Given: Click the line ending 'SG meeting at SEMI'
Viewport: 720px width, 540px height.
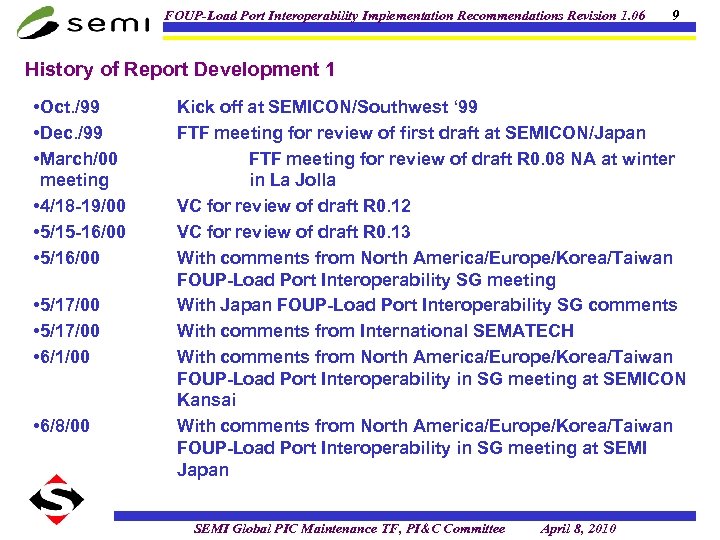Looking at the screenshot, I should coord(412,448).
